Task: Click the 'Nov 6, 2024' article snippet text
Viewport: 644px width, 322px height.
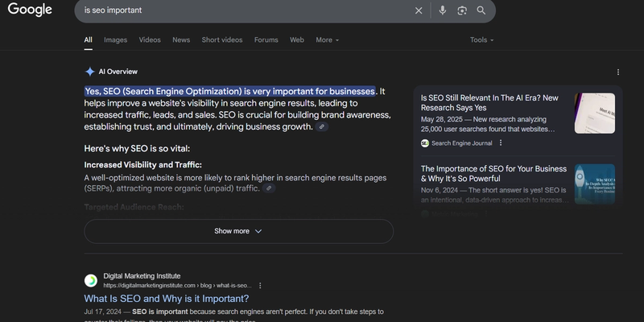Action: [x=495, y=195]
